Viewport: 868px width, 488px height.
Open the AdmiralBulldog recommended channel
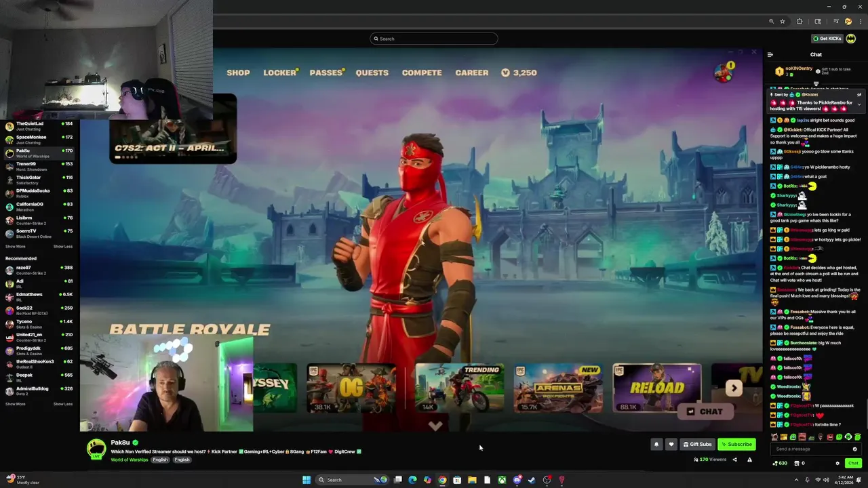tap(39, 391)
